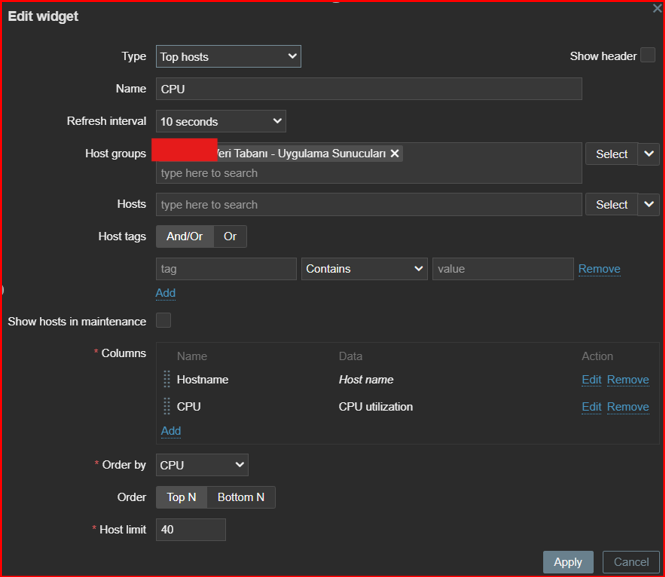Click Select button for Host groups
This screenshot has width=665, height=577.
[612, 154]
